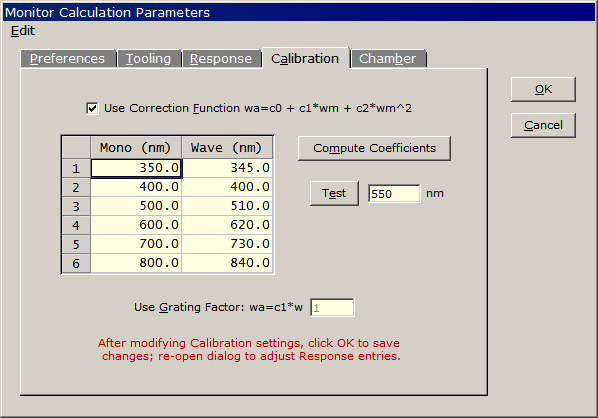This screenshot has width=598, height=418.
Task: Click row header number 2
Action: pyautogui.click(x=76, y=187)
